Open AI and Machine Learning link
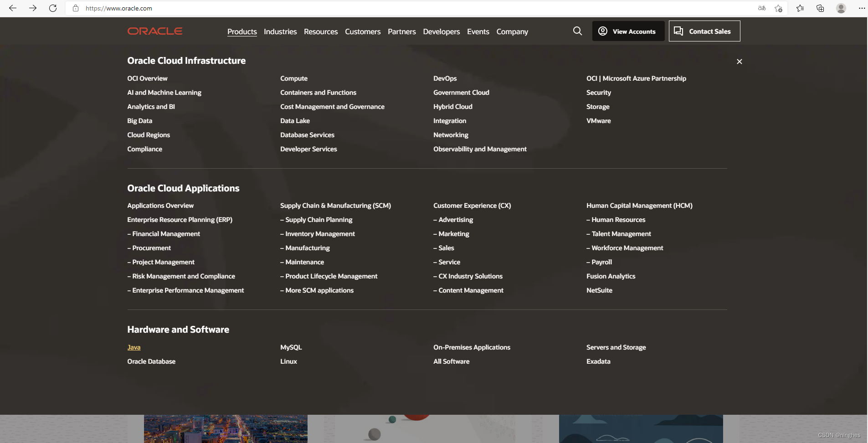868x443 pixels. click(164, 93)
